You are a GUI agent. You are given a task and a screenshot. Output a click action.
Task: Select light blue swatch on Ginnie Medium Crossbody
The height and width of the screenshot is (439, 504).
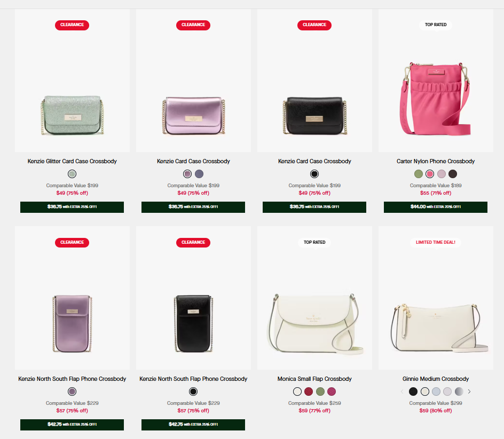(436, 392)
